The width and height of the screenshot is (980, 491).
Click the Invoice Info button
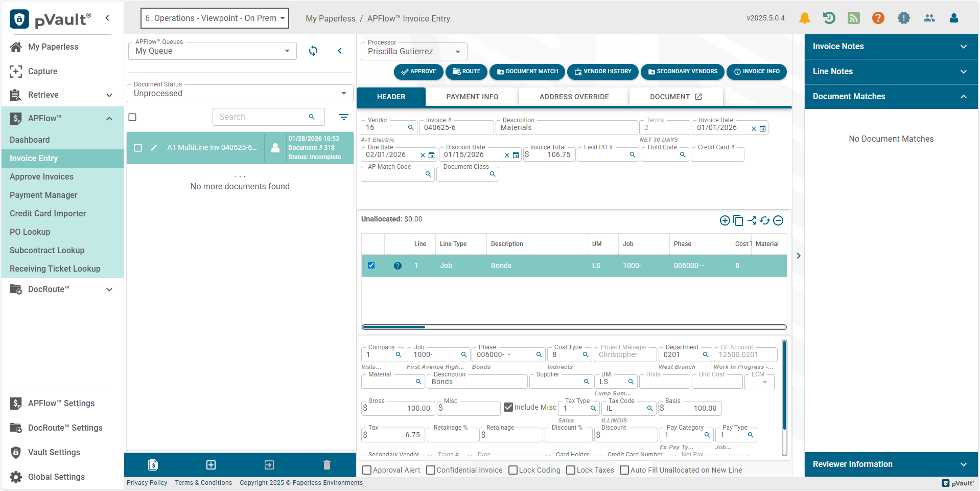pos(757,72)
